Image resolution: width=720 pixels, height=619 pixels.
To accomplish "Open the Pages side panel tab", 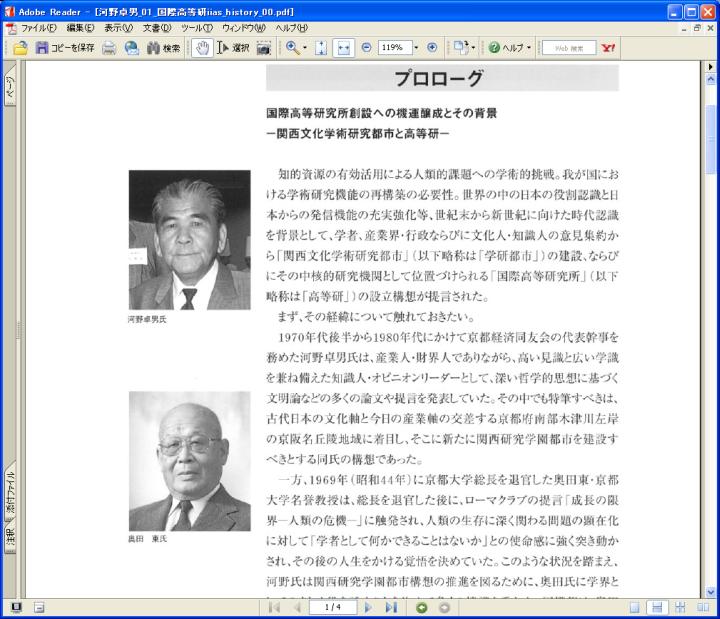I will click(x=10, y=88).
